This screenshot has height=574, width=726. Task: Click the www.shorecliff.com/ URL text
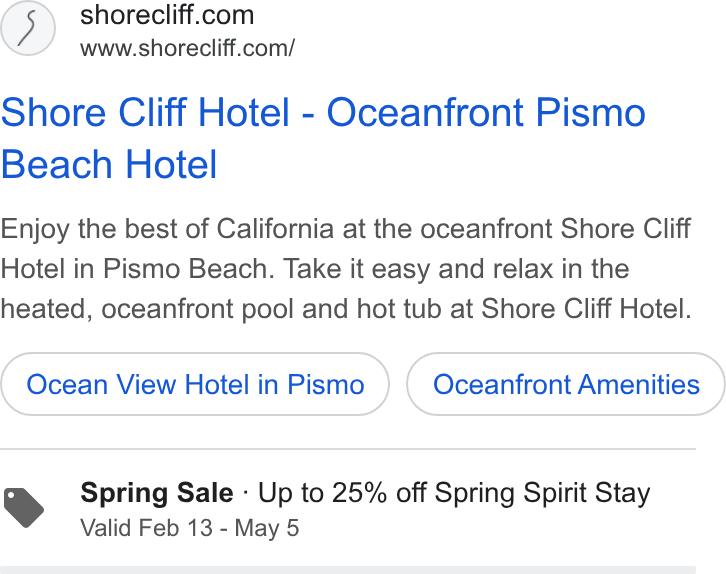(188, 48)
